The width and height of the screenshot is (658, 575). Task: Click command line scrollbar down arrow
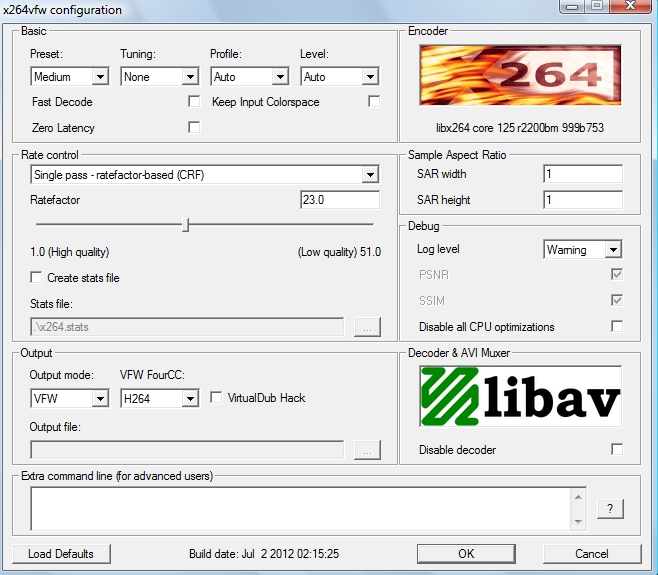(578, 522)
